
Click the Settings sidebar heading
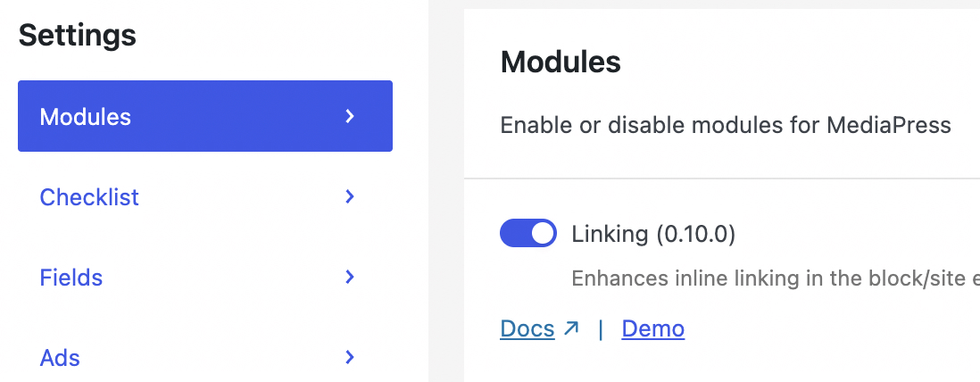click(x=78, y=36)
